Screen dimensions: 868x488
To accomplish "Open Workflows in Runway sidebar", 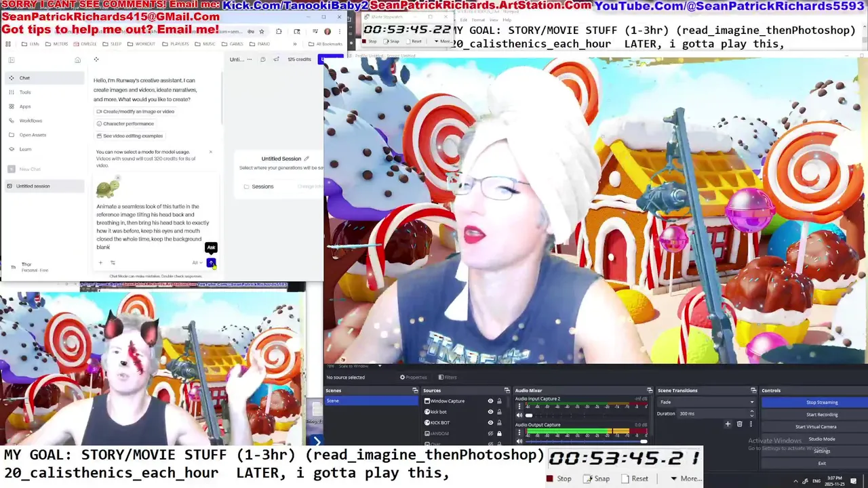I will point(44,121).
